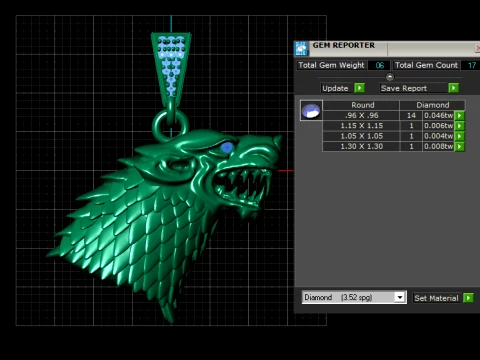The width and height of the screenshot is (480, 360).
Task: Click green arrow on the 1.05 X 1.05 row
Action: pyautogui.click(x=460, y=136)
